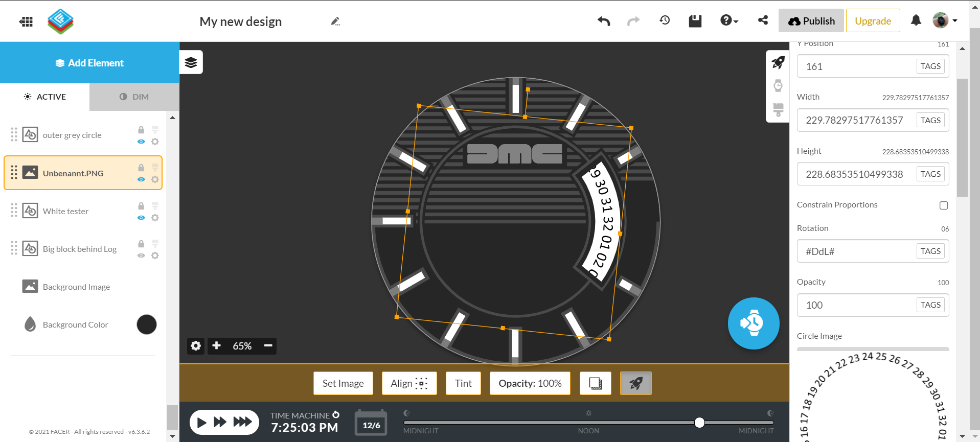Select the watch preview icon
The height and width of the screenshot is (442, 980).
tap(778, 86)
